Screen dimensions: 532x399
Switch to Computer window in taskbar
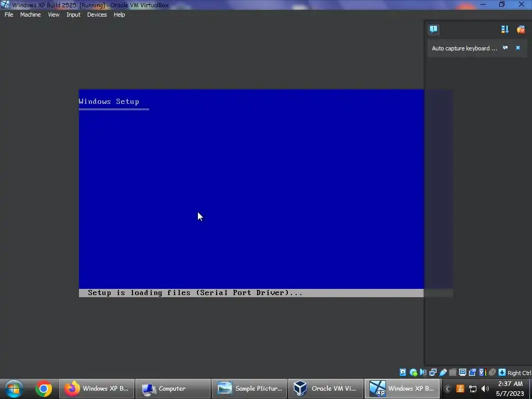click(x=173, y=389)
